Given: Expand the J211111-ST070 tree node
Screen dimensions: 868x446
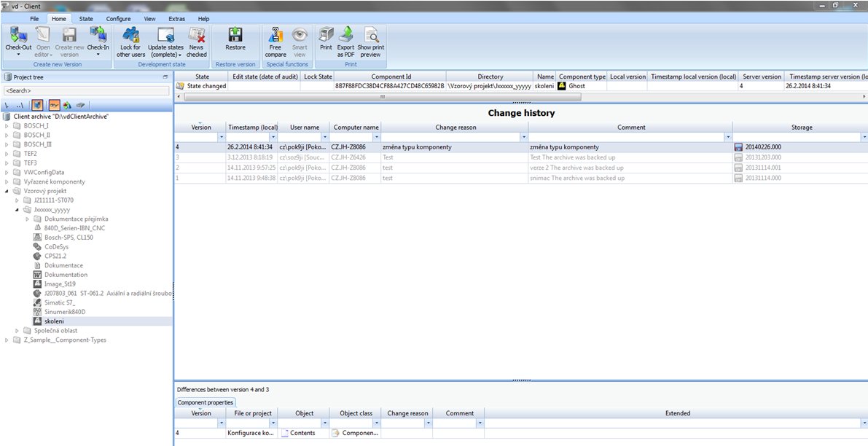Looking at the screenshot, I should tap(17, 200).
